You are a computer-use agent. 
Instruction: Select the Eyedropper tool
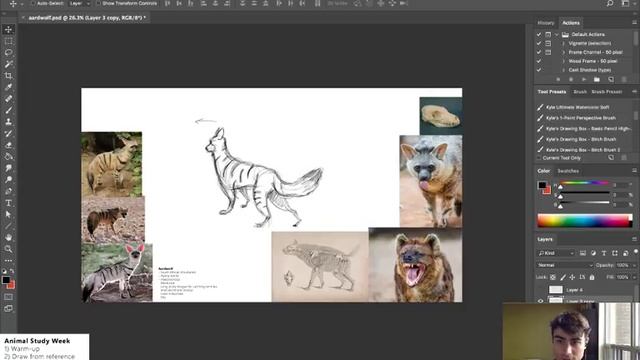[8, 87]
